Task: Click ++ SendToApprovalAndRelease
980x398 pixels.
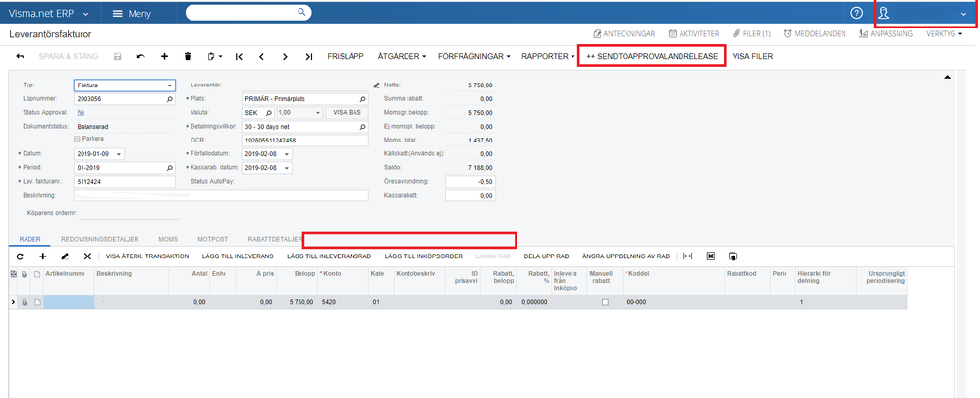Action: pyautogui.click(x=652, y=56)
